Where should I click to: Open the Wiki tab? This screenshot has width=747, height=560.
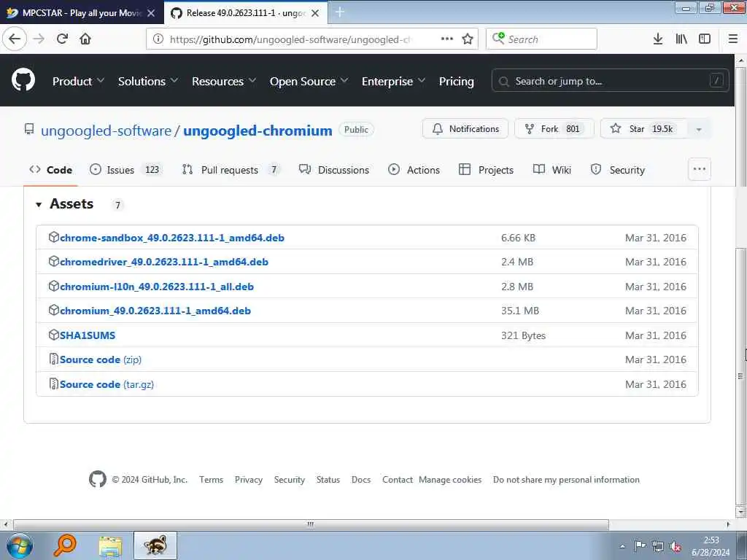(551, 169)
